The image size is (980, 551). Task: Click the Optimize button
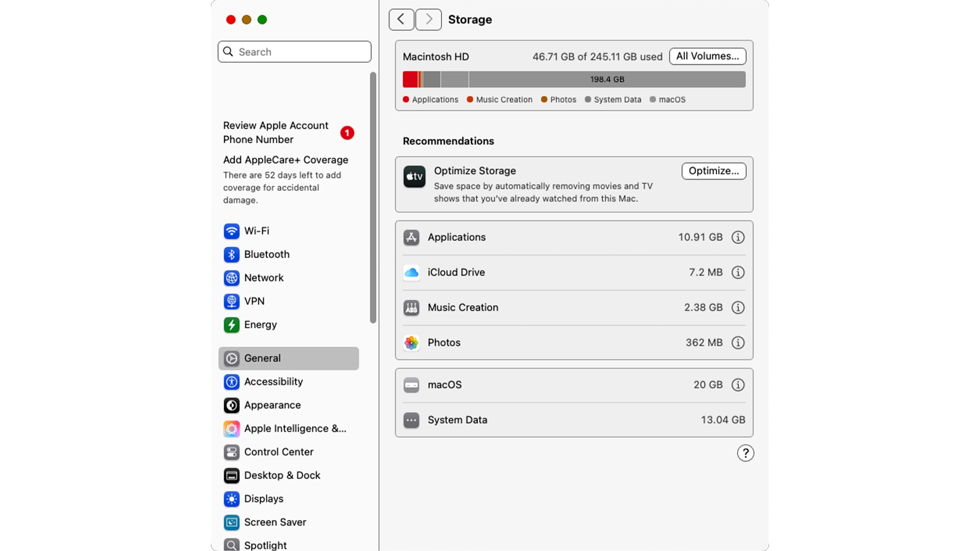tap(714, 171)
